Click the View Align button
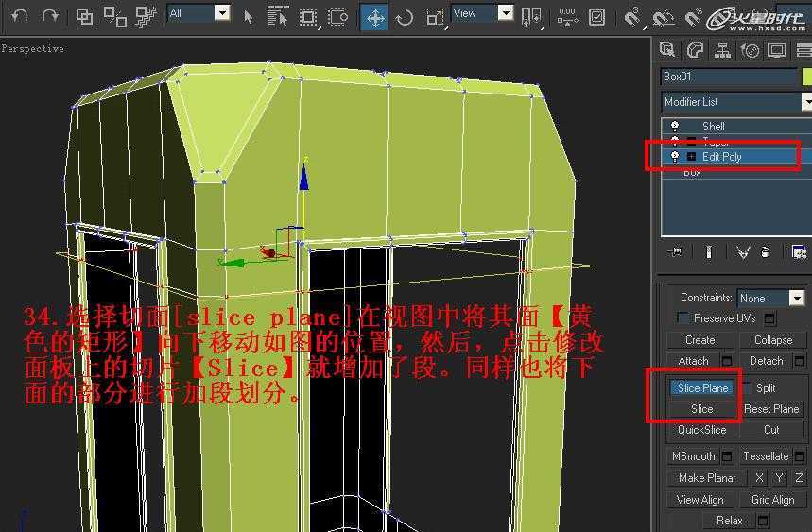 click(x=700, y=499)
